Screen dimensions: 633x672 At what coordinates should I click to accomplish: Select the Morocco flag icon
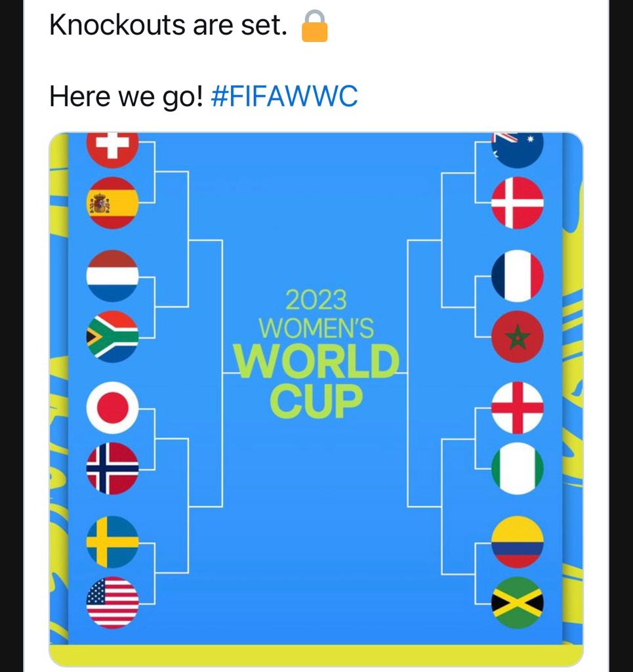[x=518, y=337]
